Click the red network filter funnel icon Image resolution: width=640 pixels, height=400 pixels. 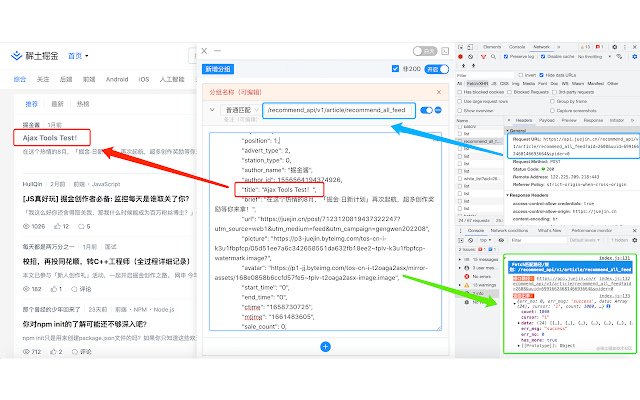pyautogui.click(x=483, y=57)
